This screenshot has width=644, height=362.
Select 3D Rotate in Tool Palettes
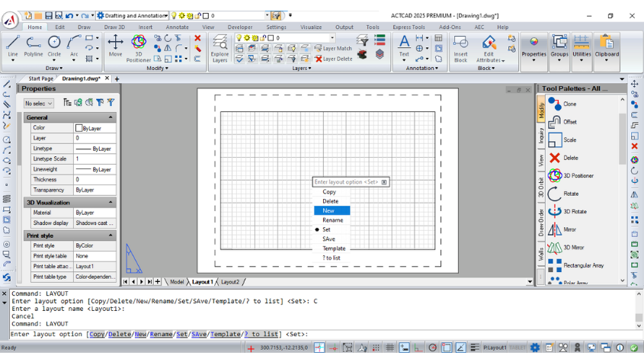point(569,212)
